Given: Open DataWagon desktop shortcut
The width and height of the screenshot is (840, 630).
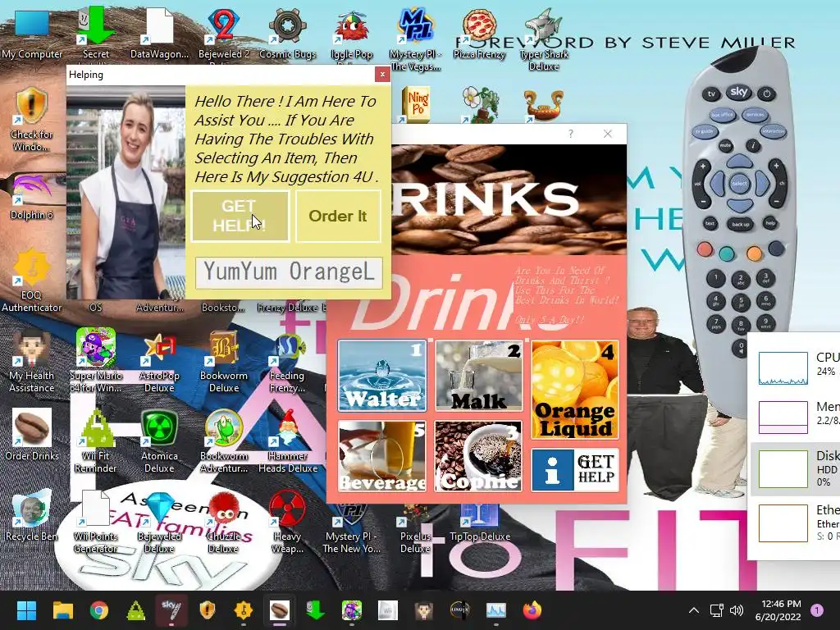Looking at the screenshot, I should tap(159, 33).
